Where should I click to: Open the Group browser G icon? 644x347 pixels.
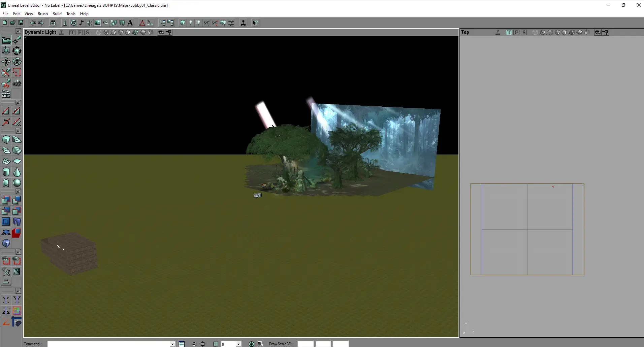[73, 23]
